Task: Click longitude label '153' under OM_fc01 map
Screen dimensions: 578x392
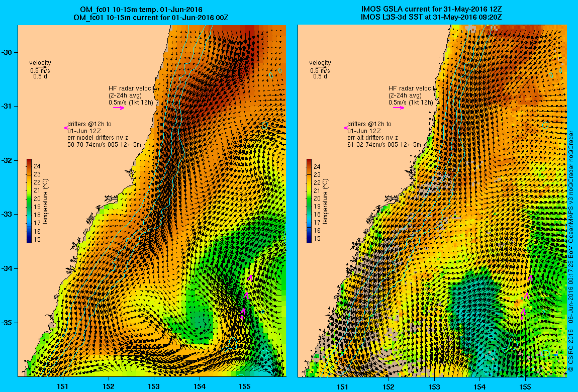Action: [154, 386]
